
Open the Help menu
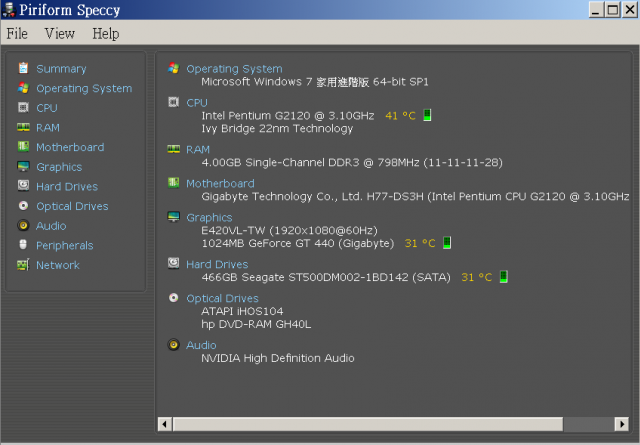click(x=106, y=33)
